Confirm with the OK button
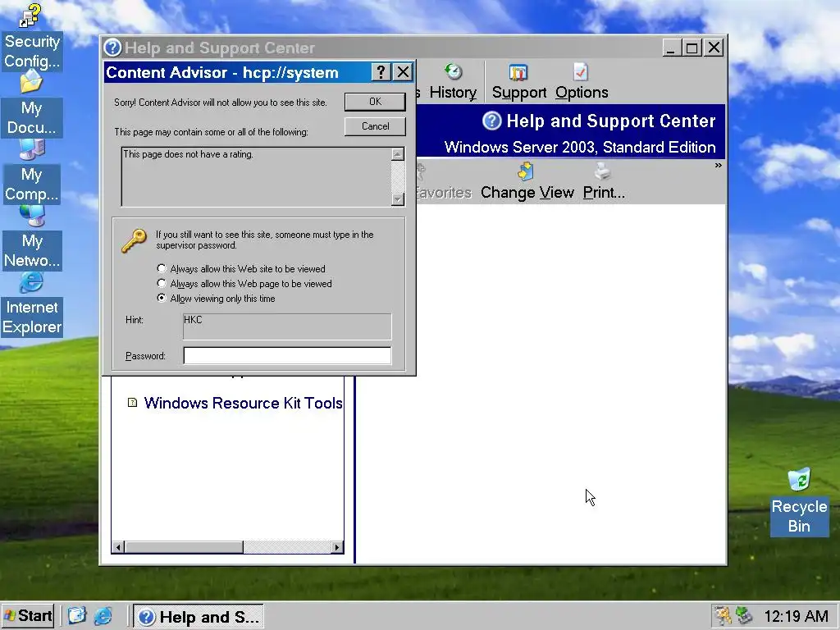This screenshot has width=840, height=630. 375,102
